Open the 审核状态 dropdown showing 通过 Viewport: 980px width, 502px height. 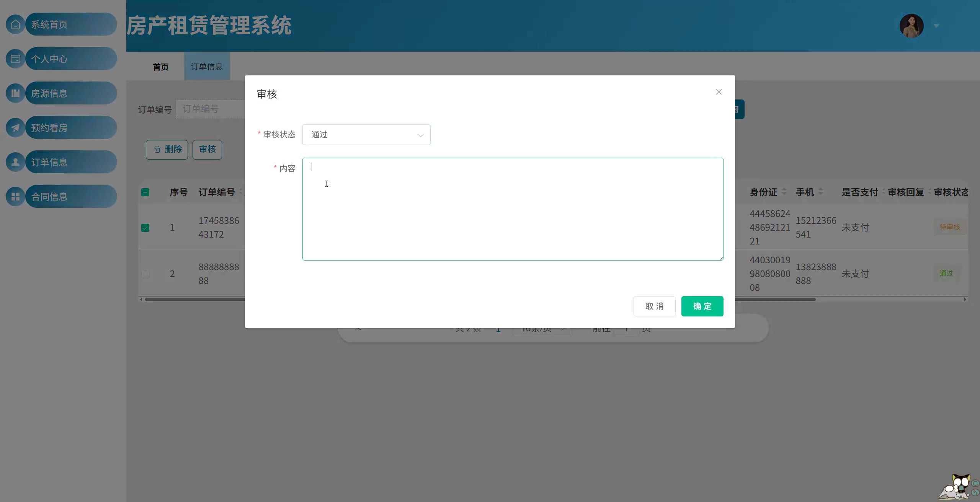pos(366,135)
